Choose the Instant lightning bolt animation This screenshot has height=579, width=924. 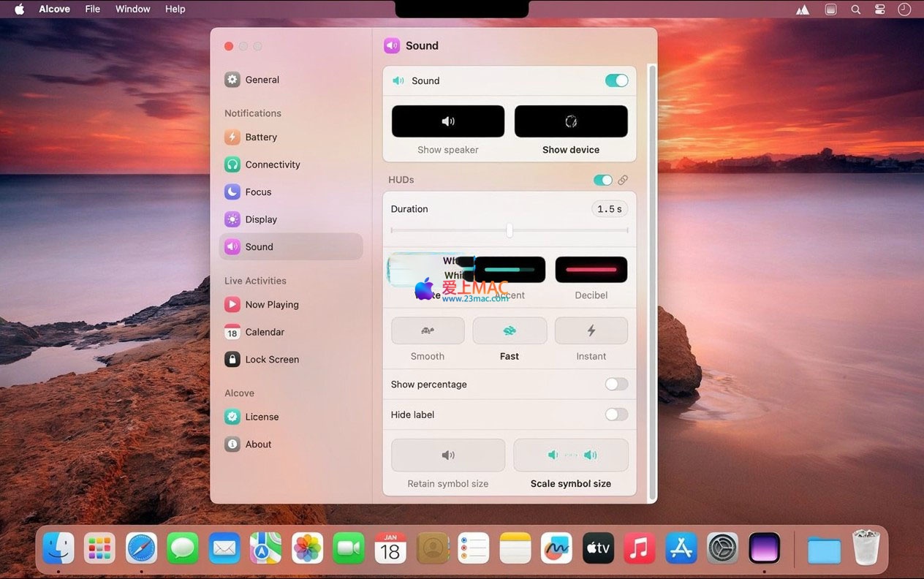pos(591,331)
